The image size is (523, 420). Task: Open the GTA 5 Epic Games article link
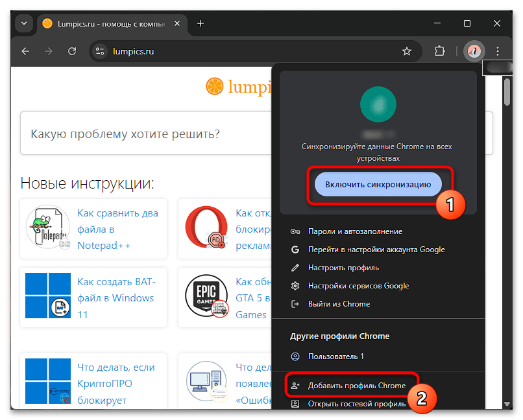click(254, 298)
